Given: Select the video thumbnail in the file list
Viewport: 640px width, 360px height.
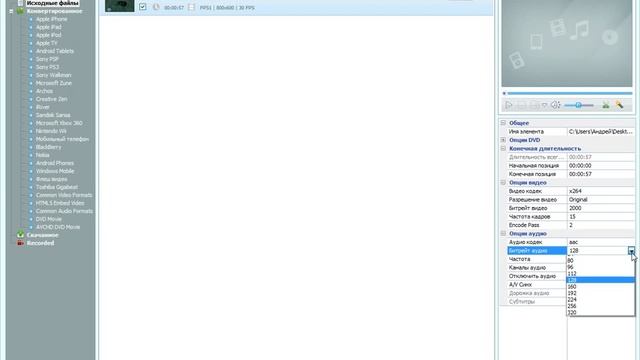Looking at the screenshot, I should (x=120, y=5).
